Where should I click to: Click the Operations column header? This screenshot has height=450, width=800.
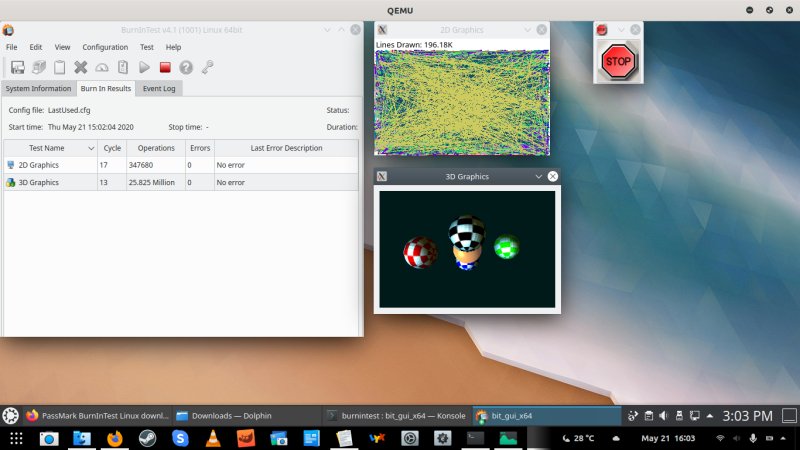tap(156, 148)
